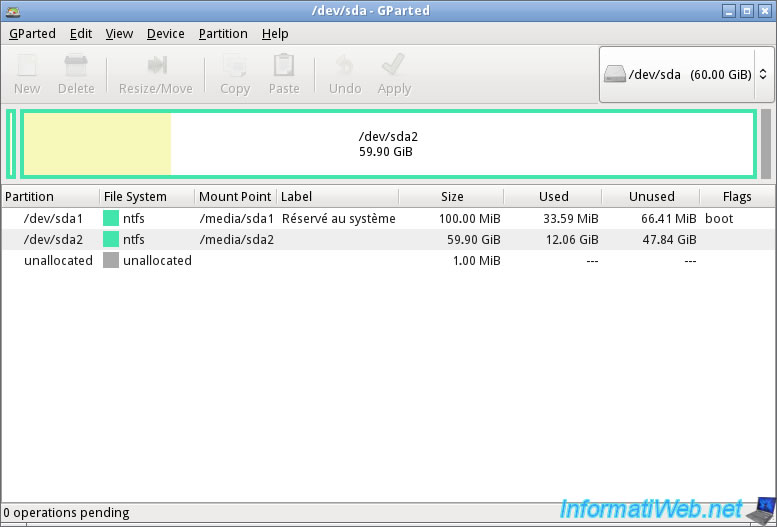Click the /media/sda1 mount point cell

(236, 219)
